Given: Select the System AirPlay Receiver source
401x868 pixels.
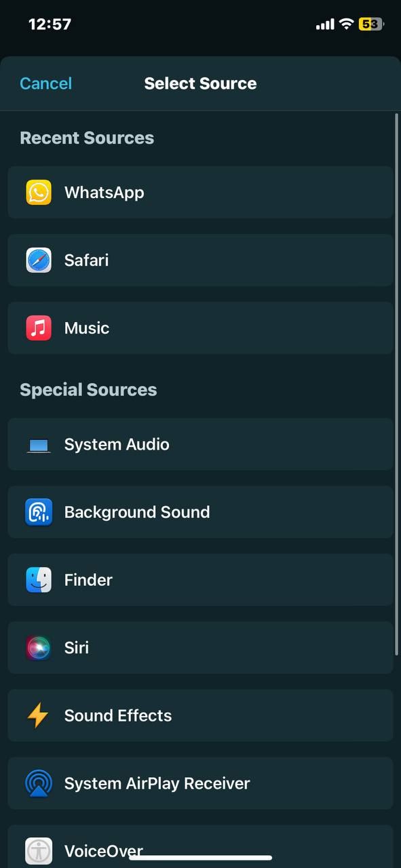Looking at the screenshot, I should pyautogui.click(x=200, y=783).
